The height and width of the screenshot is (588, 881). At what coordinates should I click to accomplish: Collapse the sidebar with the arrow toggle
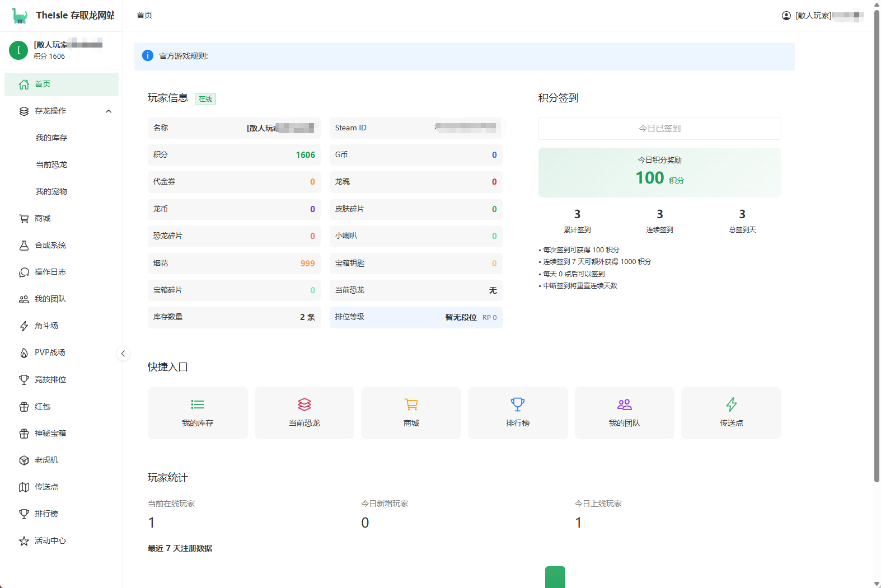tap(123, 354)
